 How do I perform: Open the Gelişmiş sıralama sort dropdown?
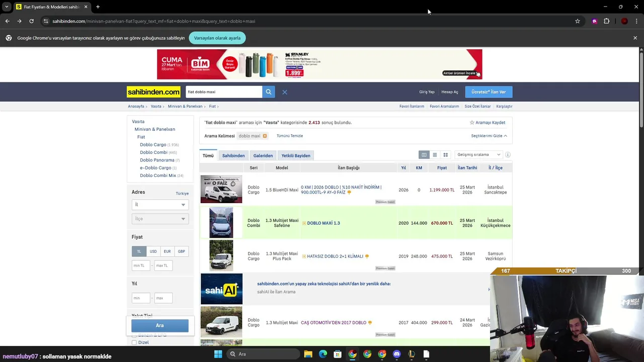[478, 155]
